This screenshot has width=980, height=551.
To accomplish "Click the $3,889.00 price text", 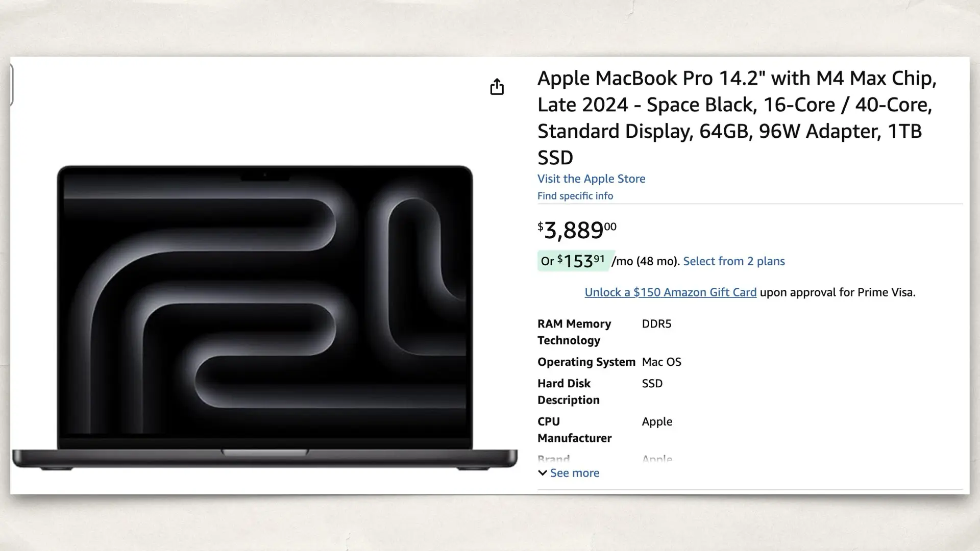I will point(577,231).
